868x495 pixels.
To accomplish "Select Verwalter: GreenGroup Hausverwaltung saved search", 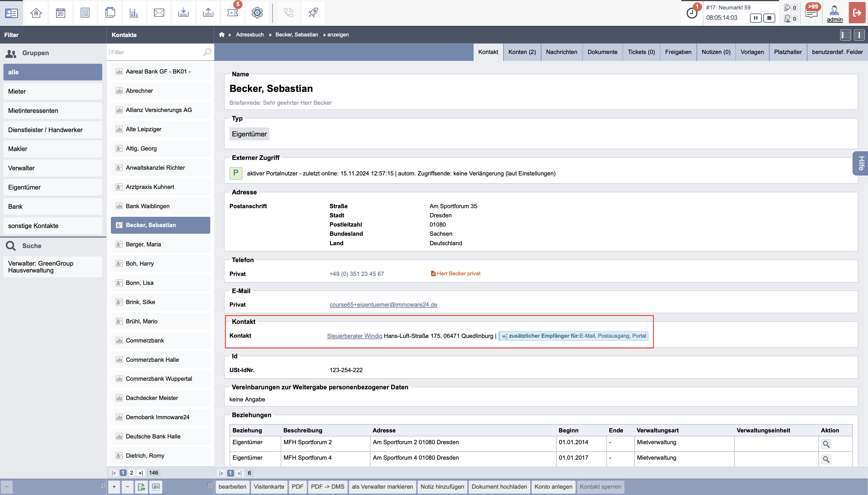I will [x=53, y=267].
